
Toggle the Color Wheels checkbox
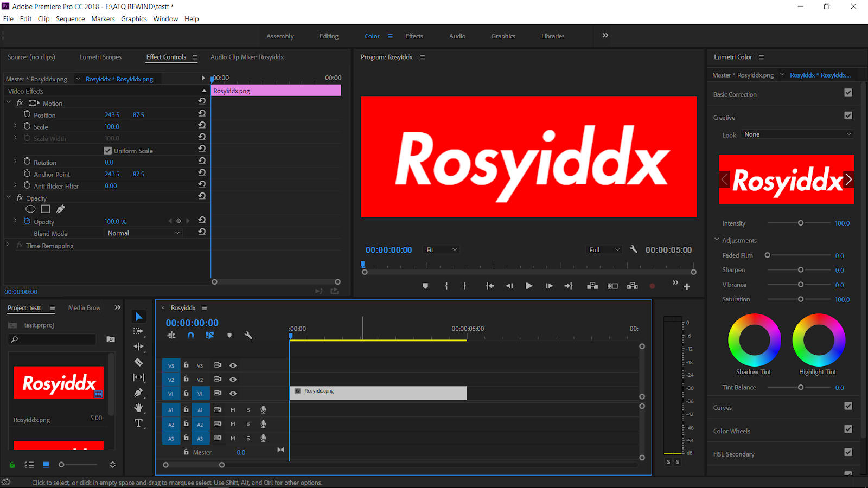point(848,429)
